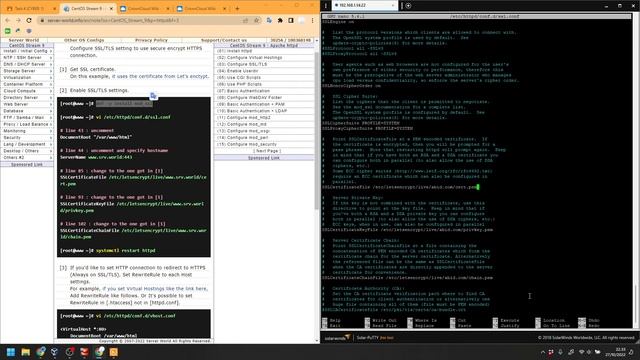Expand Security submenu

27,138
